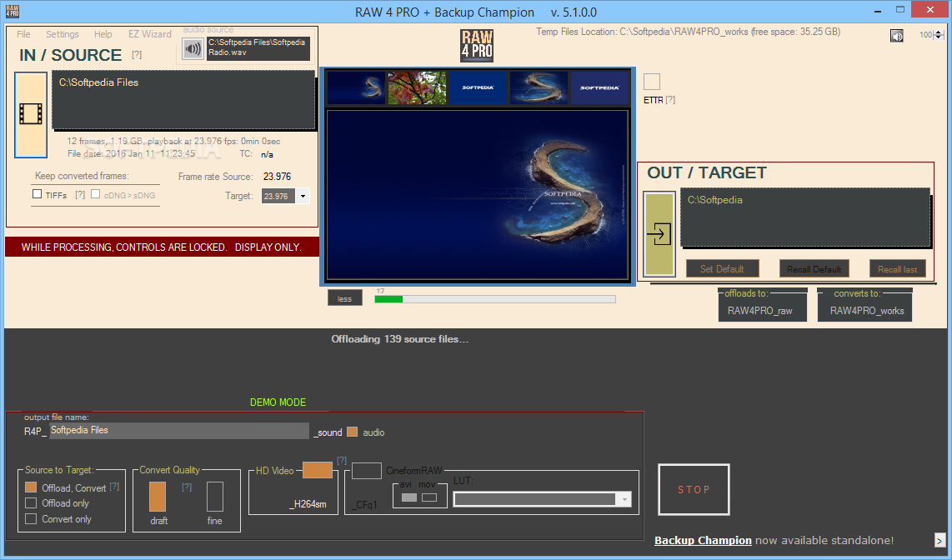Click the STOP button

(x=694, y=490)
